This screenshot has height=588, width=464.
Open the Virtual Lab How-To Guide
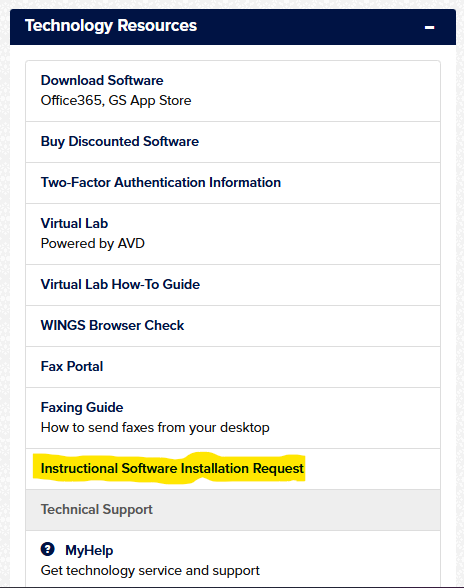coord(120,284)
